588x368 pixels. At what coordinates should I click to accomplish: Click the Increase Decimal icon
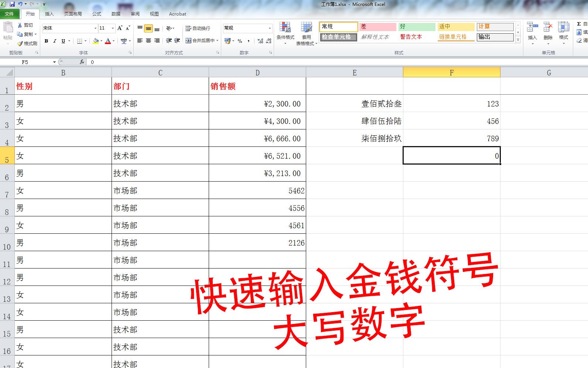coord(260,41)
